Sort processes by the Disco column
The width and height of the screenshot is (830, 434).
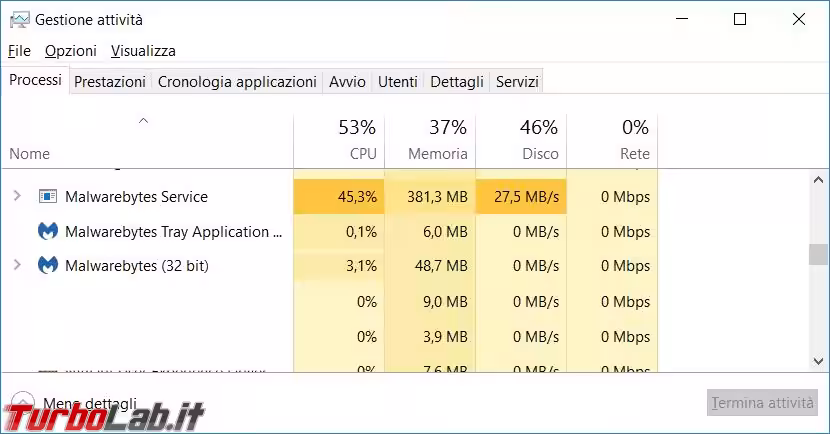pos(521,141)
